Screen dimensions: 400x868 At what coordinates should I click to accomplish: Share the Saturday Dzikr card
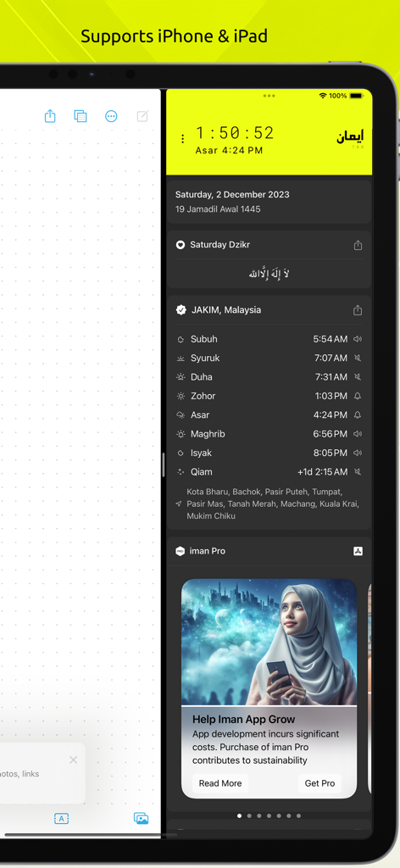358,245
